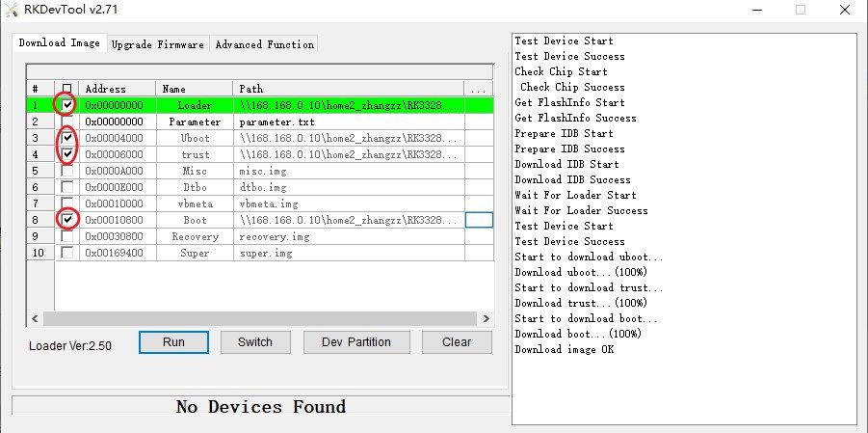Open the Upgrade Firmware tab

click(158, 45)
